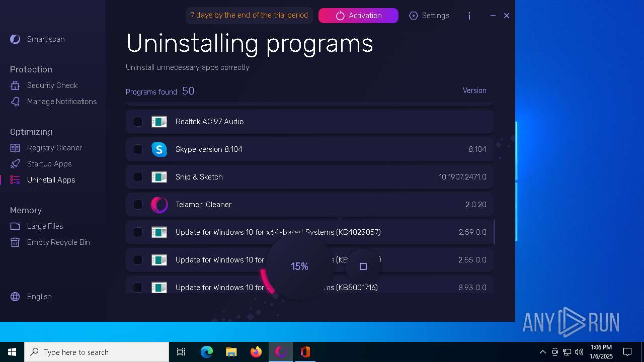This screenshot has width=644, height=362.
Task: Tick the checkbox for update KB5001716
Action: coord(138,288)
